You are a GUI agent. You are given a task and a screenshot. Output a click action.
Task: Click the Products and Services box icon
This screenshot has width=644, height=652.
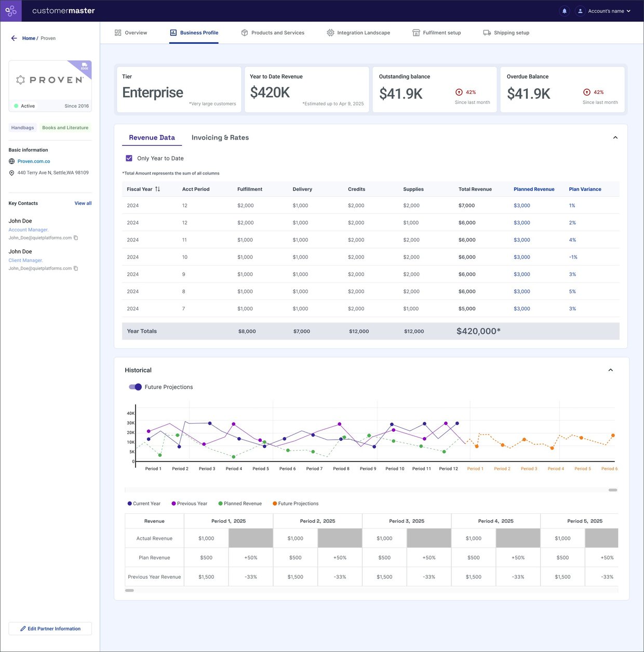point(245,33)
